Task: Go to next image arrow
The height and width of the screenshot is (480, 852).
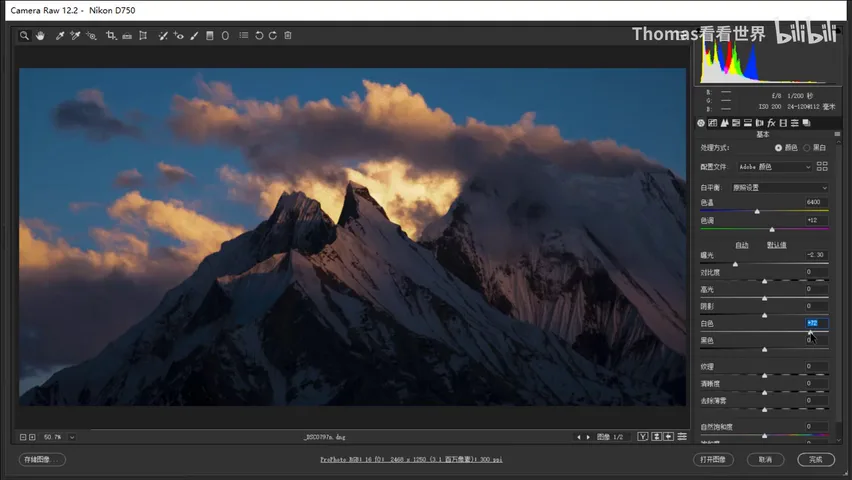Action: tap(588, 437)
